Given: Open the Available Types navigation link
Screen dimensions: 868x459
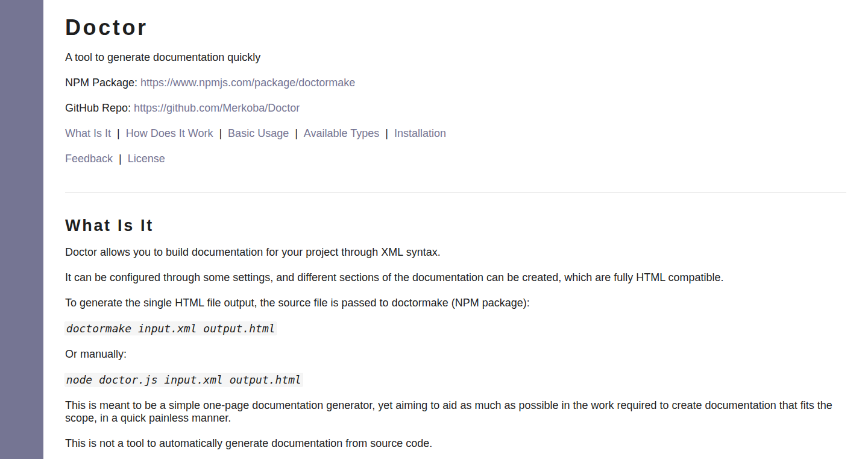Looking at the screenshot, I should pos(341,133).
